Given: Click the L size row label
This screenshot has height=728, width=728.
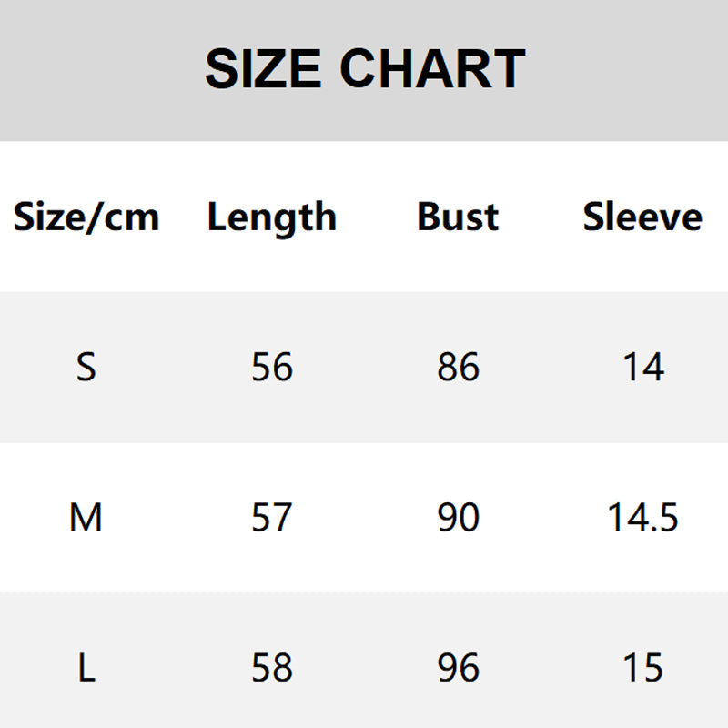Looking at the screenshot, I should 86,669.
